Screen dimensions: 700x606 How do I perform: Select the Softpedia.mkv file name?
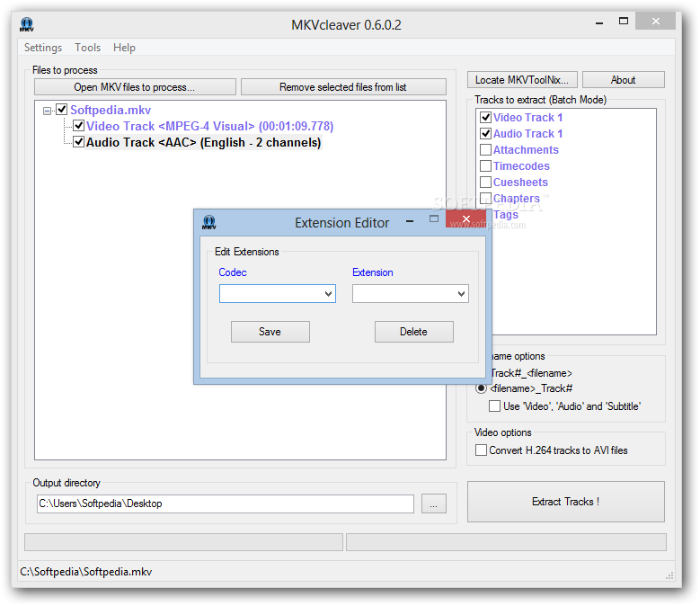tap(111, 110)
